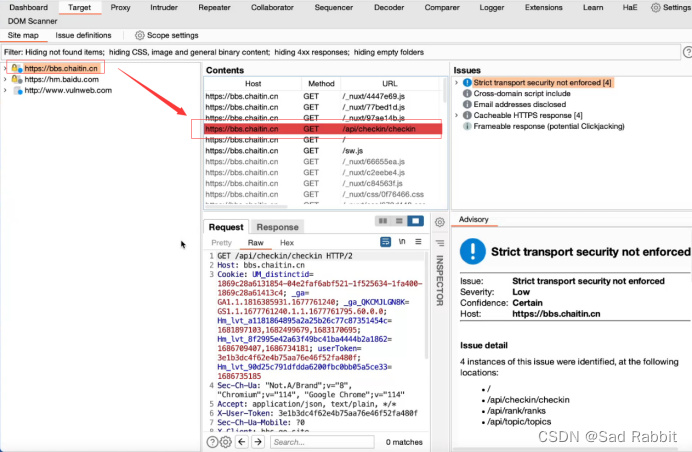The width and height of the screenshot is (692, 452).
Task: Switch to the Repeater tab
Action: [214, 8]
